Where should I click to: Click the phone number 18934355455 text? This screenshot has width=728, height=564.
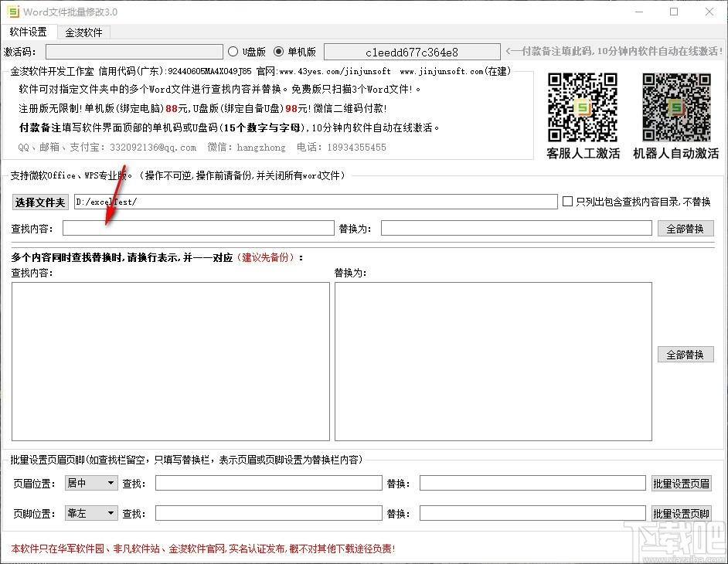(356, 147)
